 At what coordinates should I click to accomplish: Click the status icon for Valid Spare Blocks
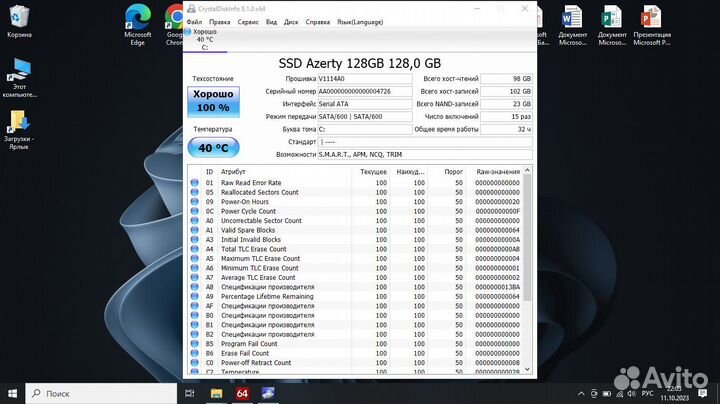(195, 230)
